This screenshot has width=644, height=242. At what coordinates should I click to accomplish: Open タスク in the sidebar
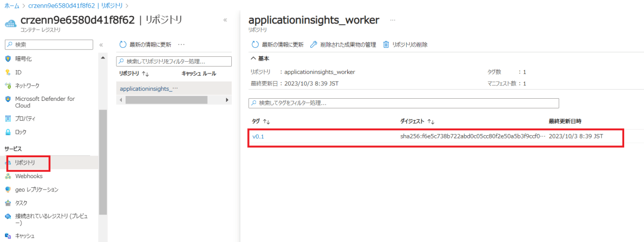[x=21, y=203]
